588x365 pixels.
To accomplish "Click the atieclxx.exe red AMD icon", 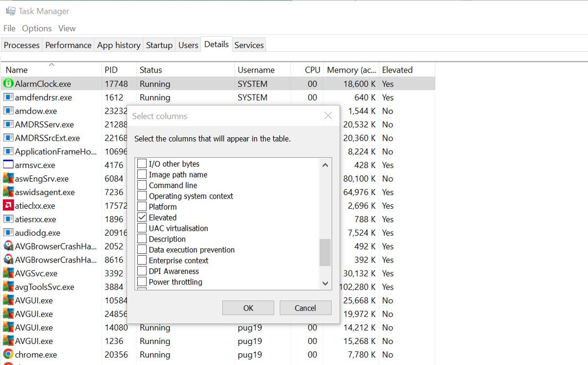I will (x=8, y=206).
